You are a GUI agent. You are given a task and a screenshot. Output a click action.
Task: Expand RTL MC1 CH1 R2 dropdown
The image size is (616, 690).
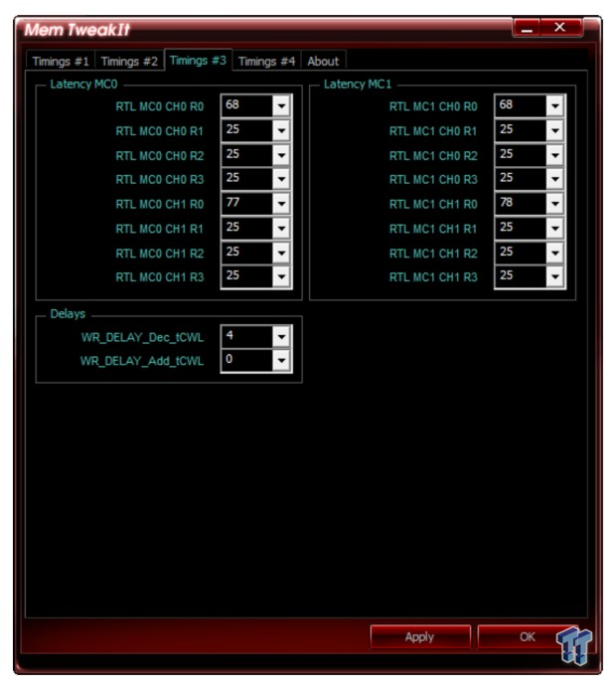(555, 253)
